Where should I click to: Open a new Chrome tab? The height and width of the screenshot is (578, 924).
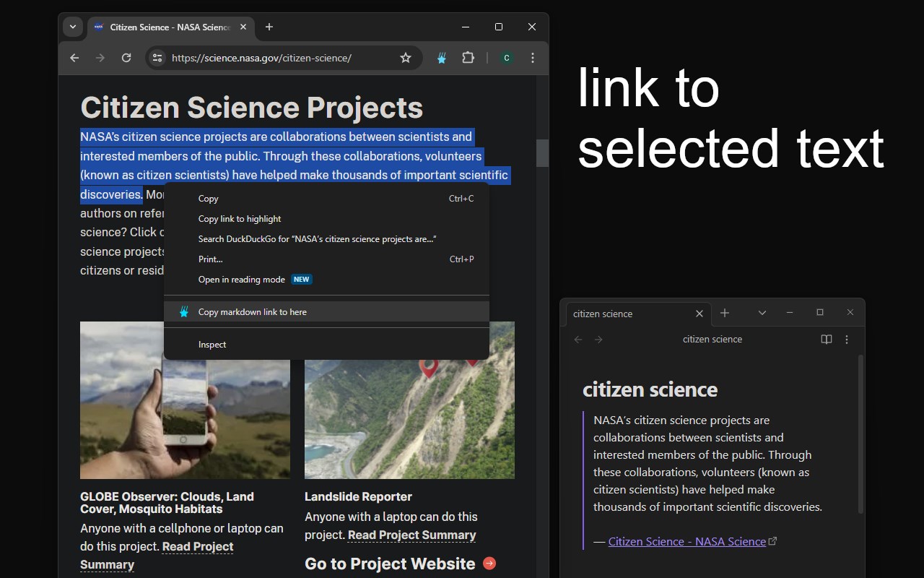pyautogui.click(x=269, y=27)
